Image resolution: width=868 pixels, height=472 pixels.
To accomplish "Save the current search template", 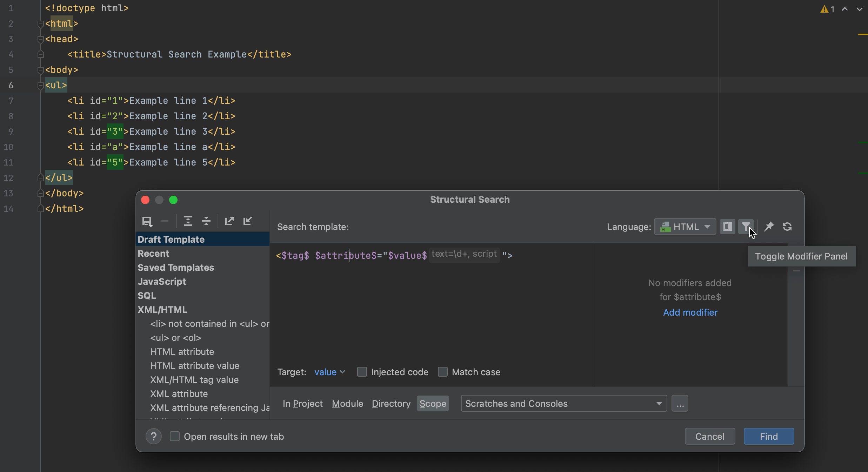I will point(147,221).
